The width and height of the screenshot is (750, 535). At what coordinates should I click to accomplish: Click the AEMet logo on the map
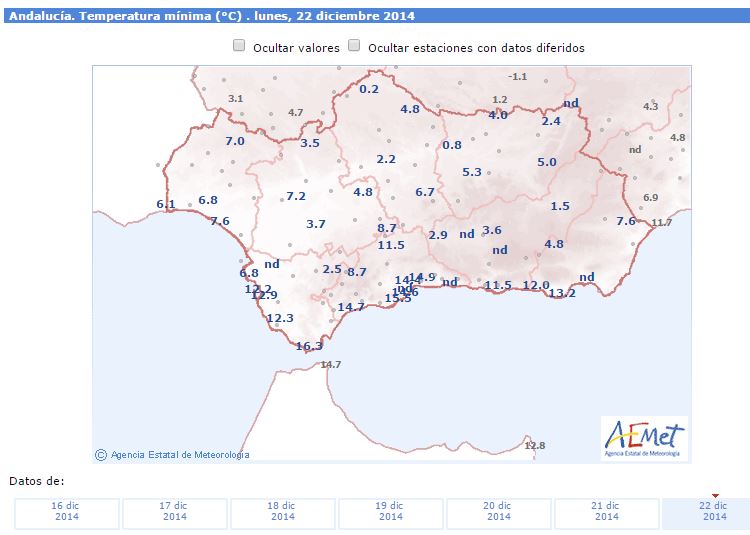(x=645, y=438)
